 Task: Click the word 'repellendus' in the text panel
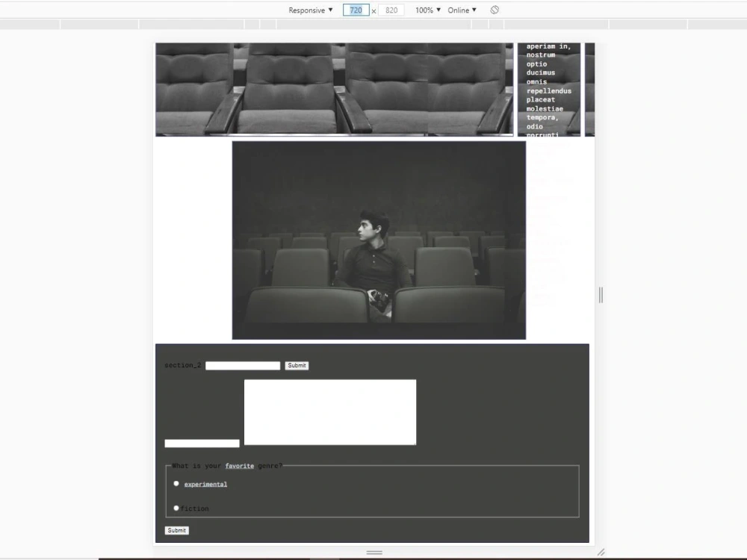click(549, 90)
